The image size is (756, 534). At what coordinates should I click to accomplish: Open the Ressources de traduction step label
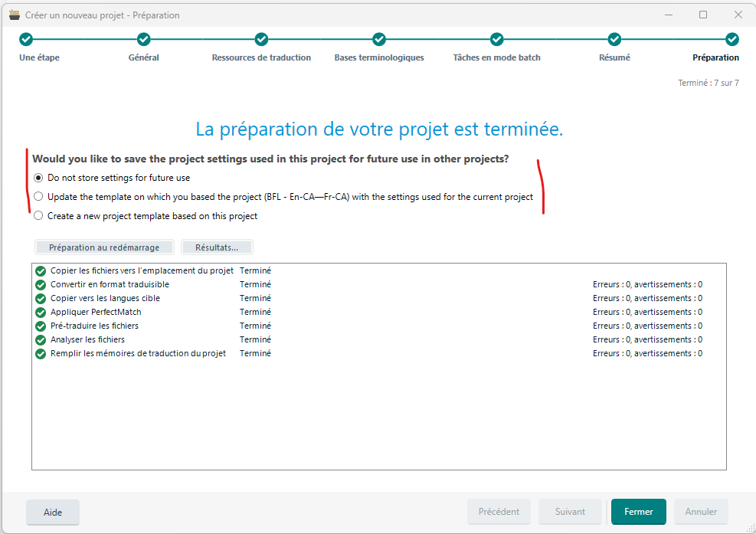tap(261, 57)
